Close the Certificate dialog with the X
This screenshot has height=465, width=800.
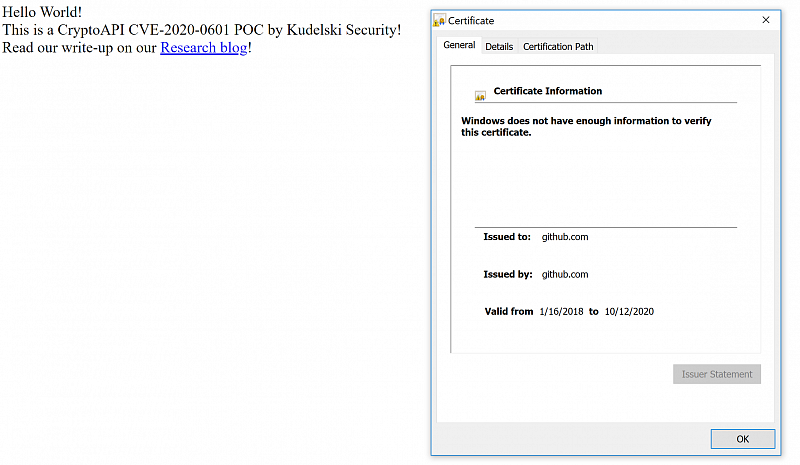(766, 20)
